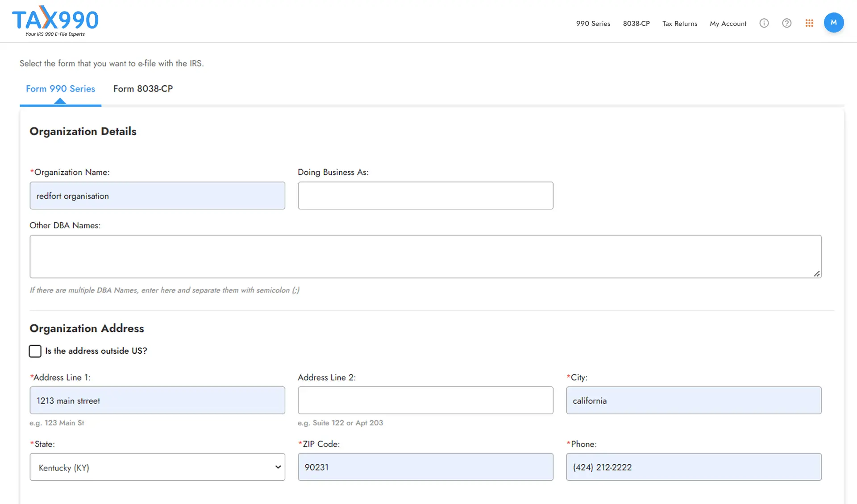This screenshot has height=504, width=857.
Task: Open the help question mark icon
Action: click(x=787, y=23)
